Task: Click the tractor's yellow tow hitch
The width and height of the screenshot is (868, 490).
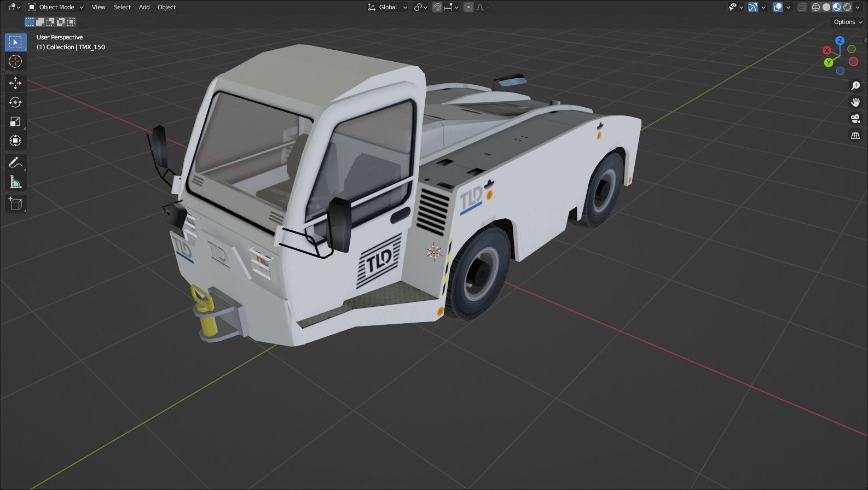Action: click(206, 311)
